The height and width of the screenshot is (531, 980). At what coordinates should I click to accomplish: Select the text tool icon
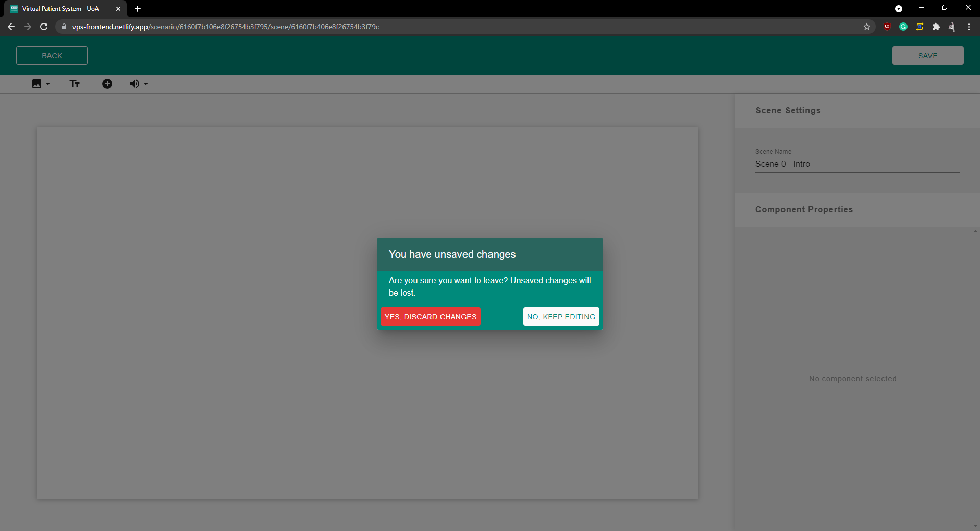[x=75, y=84]
